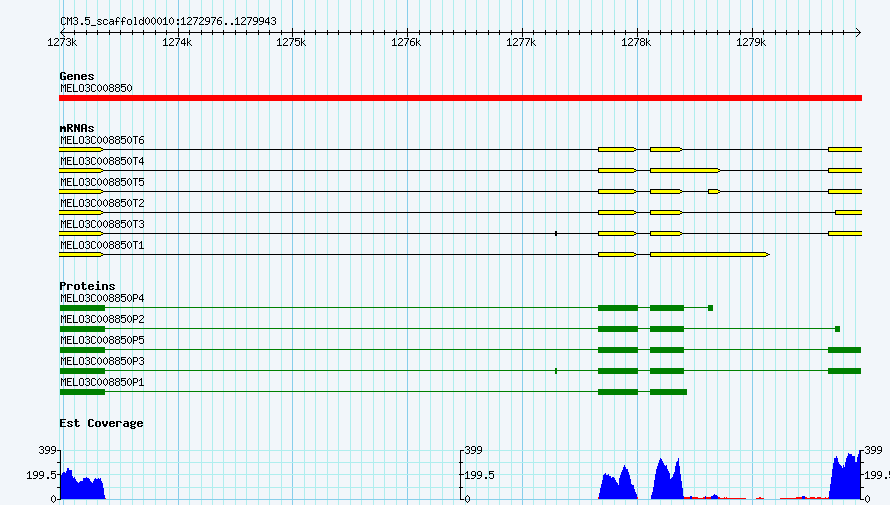Viewport: 890px width, 505px height.
Task: Click the 1275k ruler label
Action: point(291,43)
